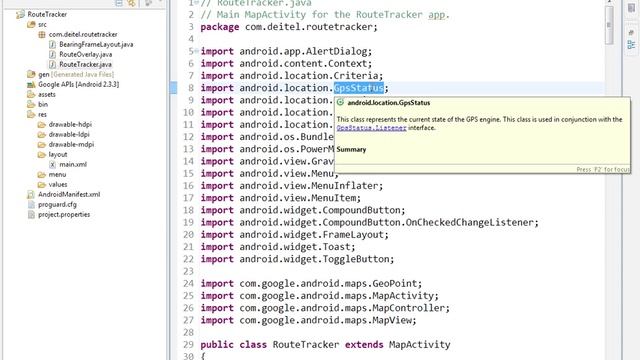Click 'com.google.android.maps.MapController' on line 26
640x360 pixels.
tap(342, 308)
